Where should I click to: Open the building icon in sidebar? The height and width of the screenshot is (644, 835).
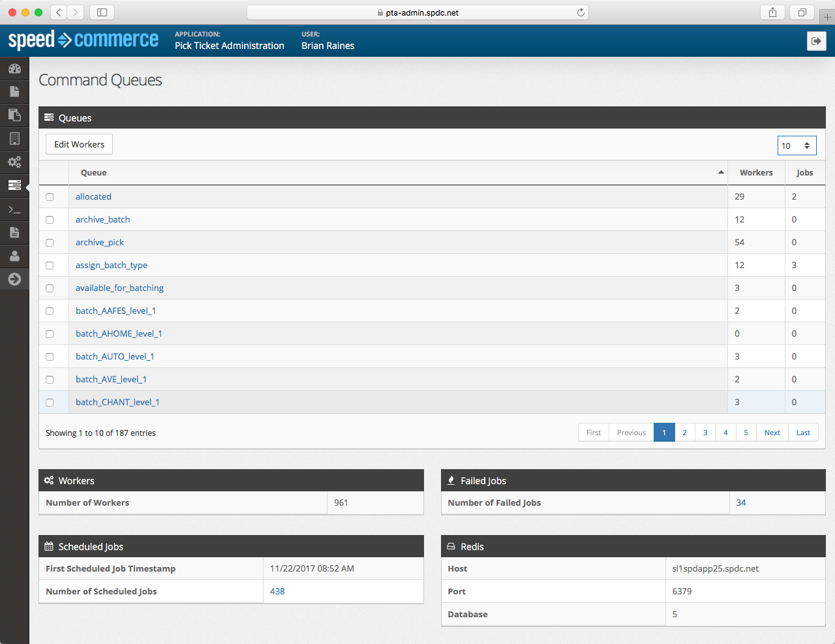coord(14,138)
